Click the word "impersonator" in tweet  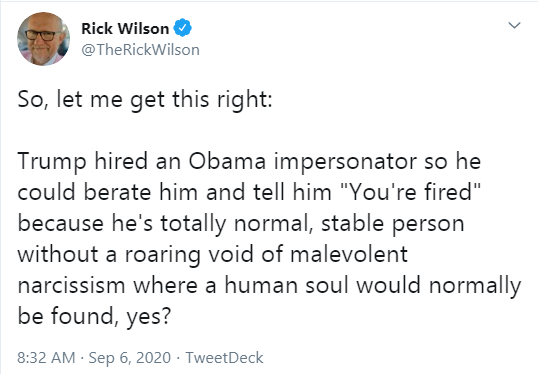point(345,163)
